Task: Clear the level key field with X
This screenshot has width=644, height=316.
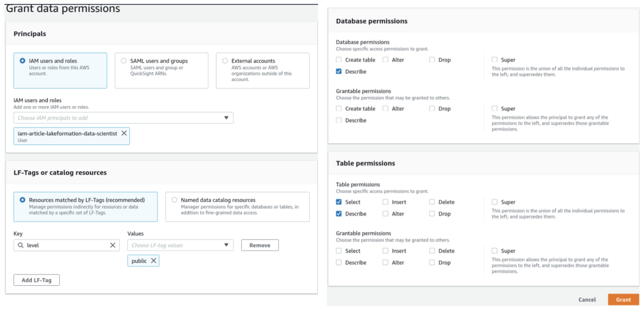Action: pyautogui.click(x=113, y=245)
